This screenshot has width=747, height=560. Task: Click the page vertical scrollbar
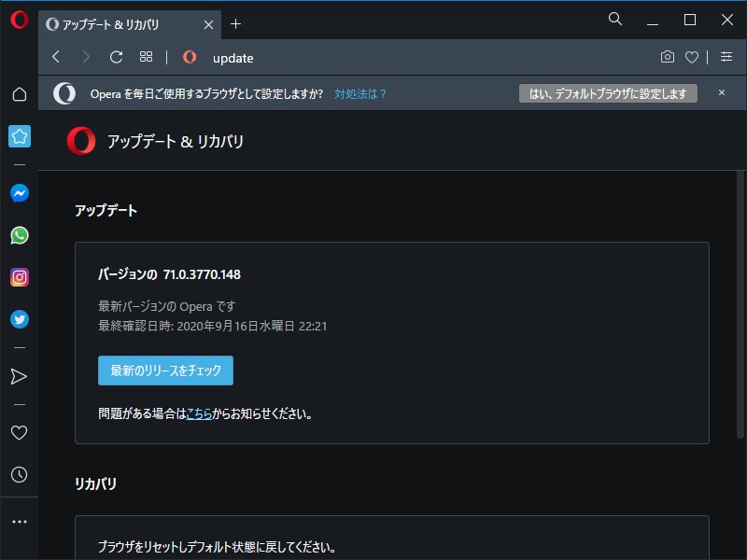740,305
